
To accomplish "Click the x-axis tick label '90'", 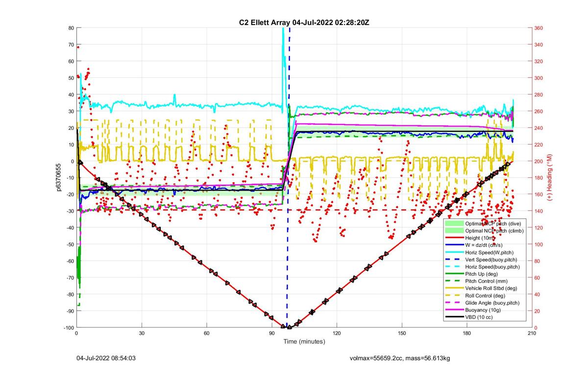I will pos(271,333).
